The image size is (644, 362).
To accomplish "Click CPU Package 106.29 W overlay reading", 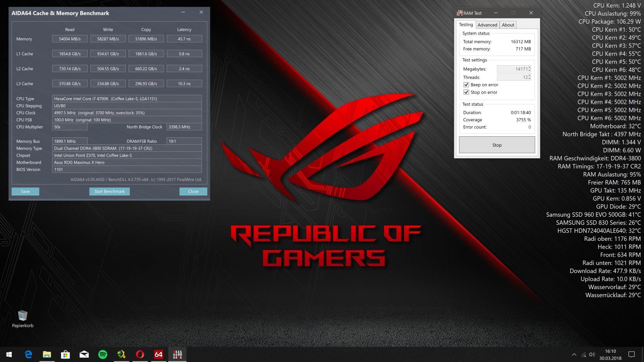I will 610,22.
